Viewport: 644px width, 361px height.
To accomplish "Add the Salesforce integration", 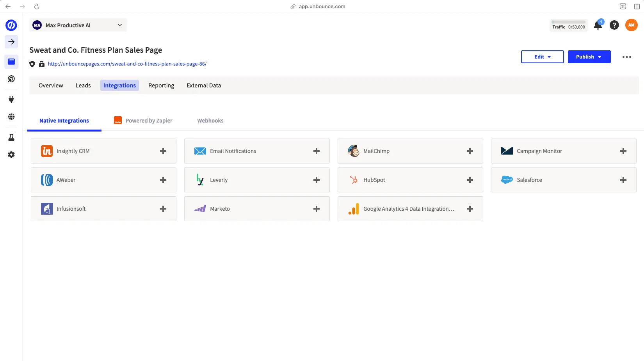I will pos(623,180).
